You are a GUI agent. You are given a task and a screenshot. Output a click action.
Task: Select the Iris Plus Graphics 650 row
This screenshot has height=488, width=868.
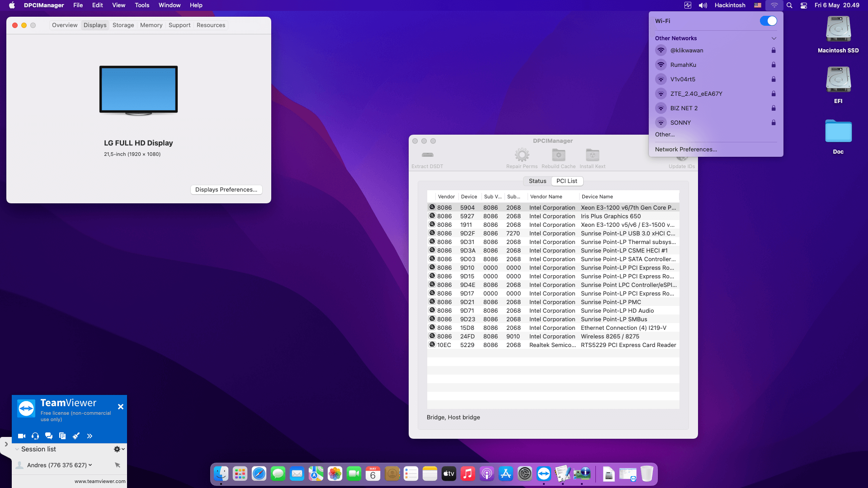552,216
